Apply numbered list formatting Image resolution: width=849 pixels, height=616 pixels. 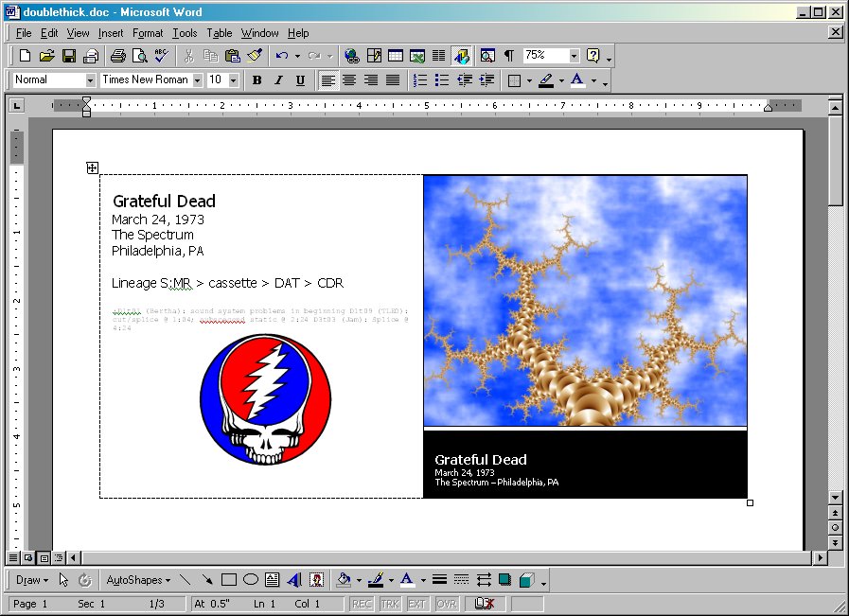(420, 80)
